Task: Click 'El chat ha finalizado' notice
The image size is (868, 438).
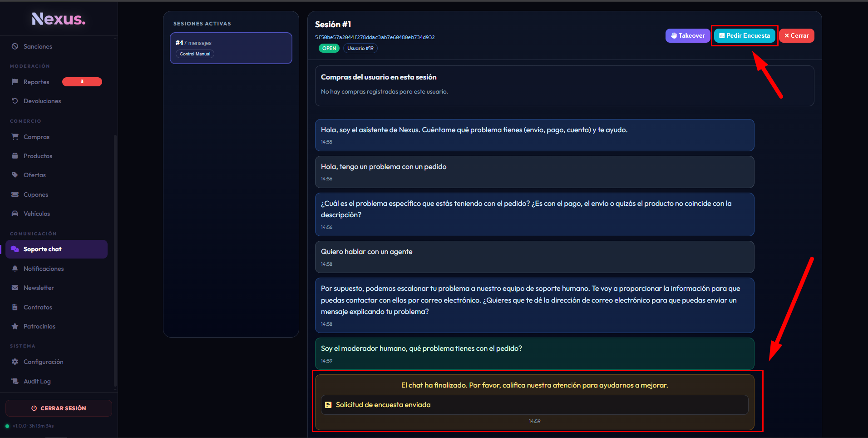Action: click(535, 385)
